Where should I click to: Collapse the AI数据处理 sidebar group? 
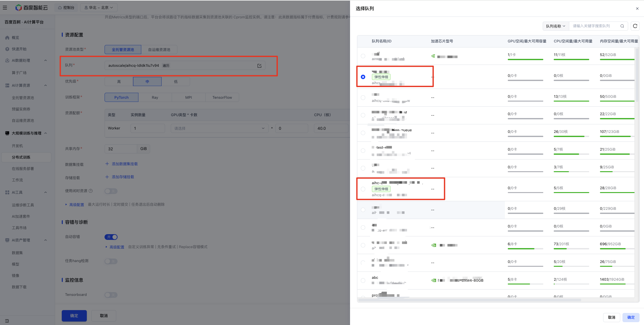click(x=46, y=60)
